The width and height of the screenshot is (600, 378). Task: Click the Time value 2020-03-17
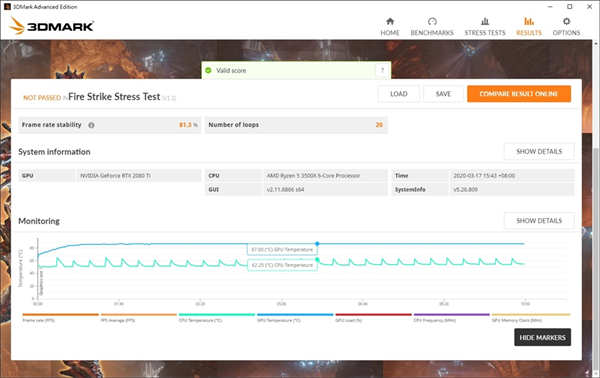484,176
